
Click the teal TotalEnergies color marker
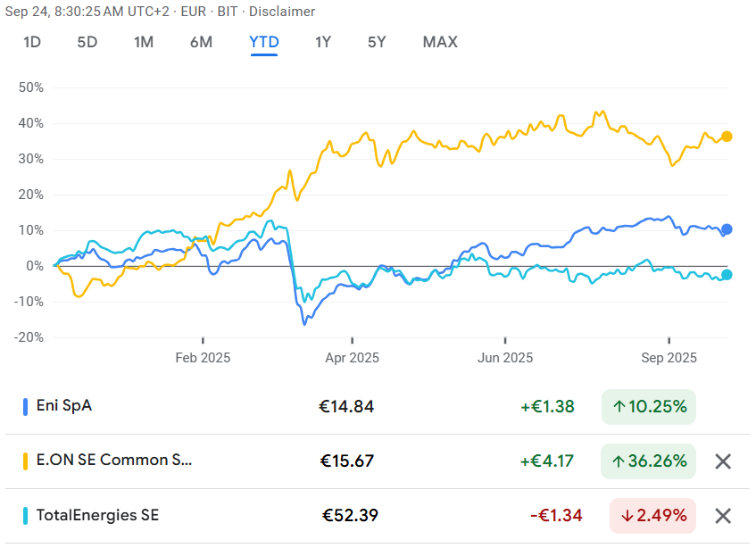pyautogui.click(x=25, y=515)
